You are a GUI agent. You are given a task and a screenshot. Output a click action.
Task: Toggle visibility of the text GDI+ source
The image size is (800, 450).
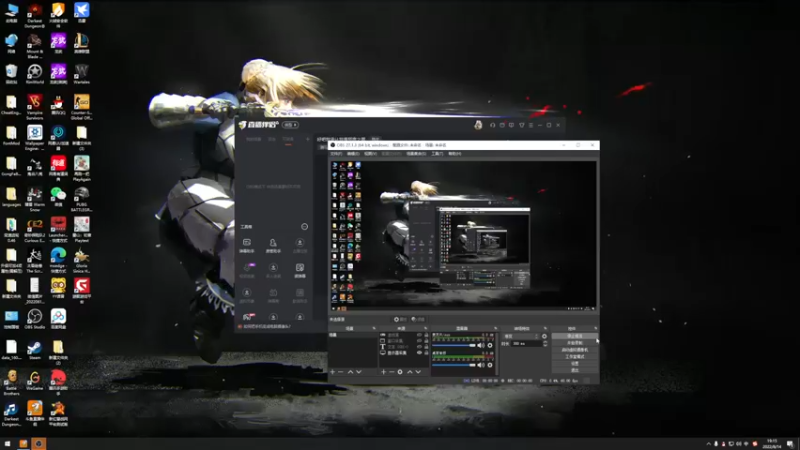[419, 347]
